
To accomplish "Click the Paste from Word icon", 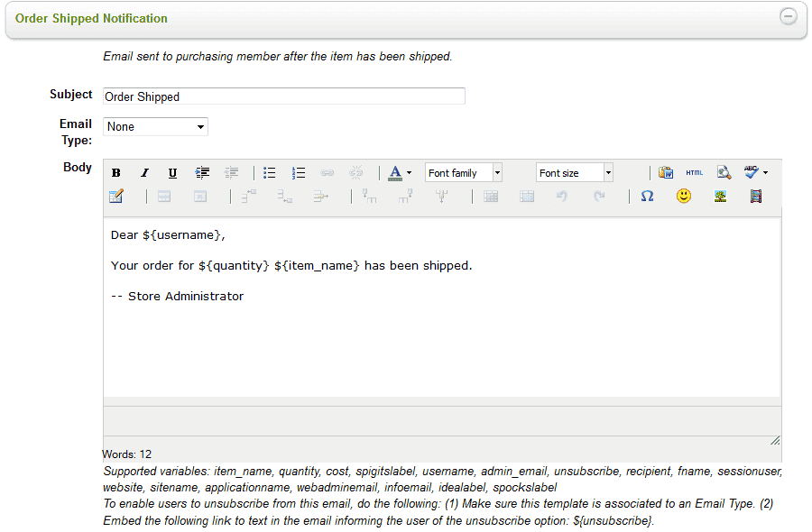I will 666,173.
